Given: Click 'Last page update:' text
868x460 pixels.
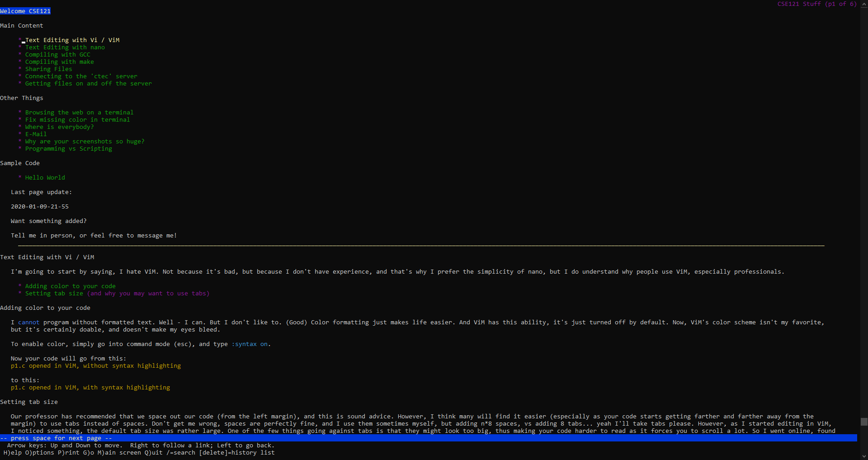Looking at the screenshot, I should (x=42, y=192).
